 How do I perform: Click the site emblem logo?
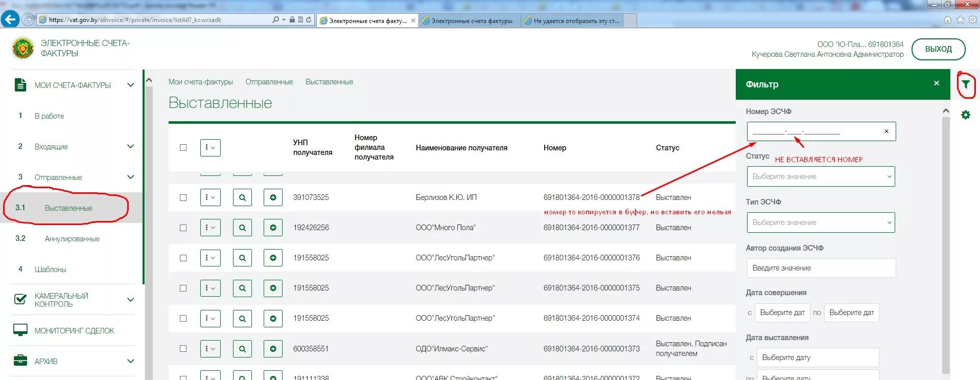tap(23, 48)
